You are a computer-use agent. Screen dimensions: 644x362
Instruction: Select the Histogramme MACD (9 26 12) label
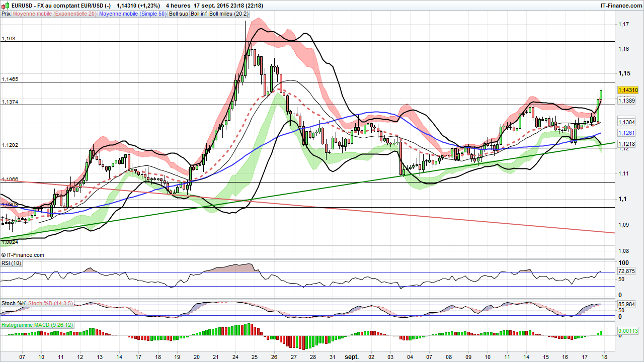click(x=37, y=325)
